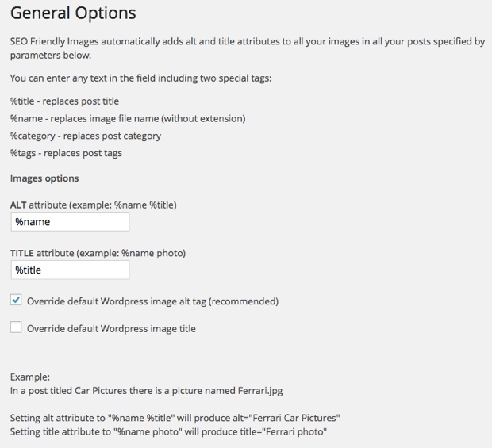Click the '%tags - replaces post tags' line

point(66,153)
